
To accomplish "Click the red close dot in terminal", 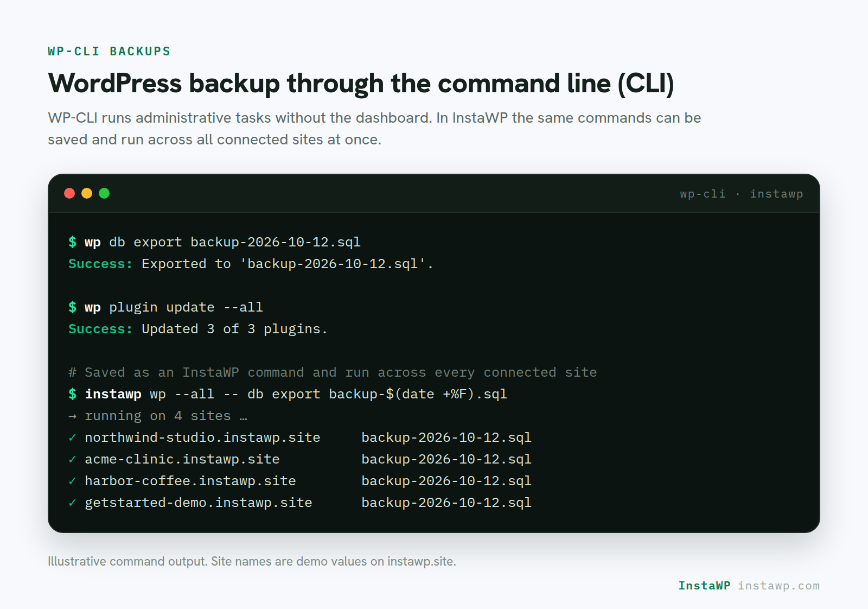I will (x=69, y=193).
